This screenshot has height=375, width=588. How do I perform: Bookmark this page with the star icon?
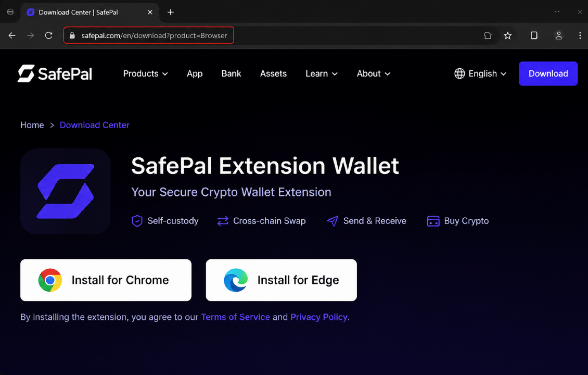click(x=508, y=35)
